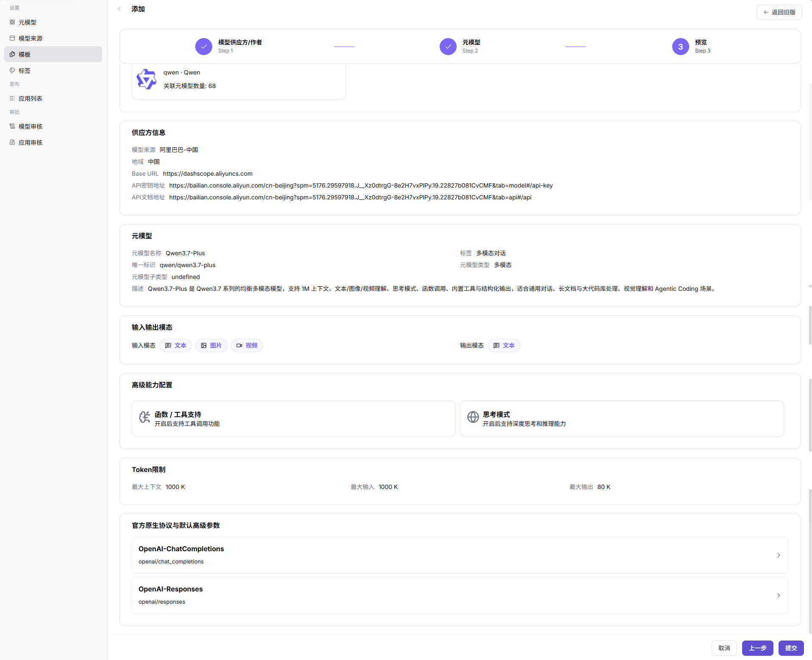Image resolution: width=812 pixels, height=660 pixels.
Task: Click the 返回旧版 button
Action: pos(779,12)
